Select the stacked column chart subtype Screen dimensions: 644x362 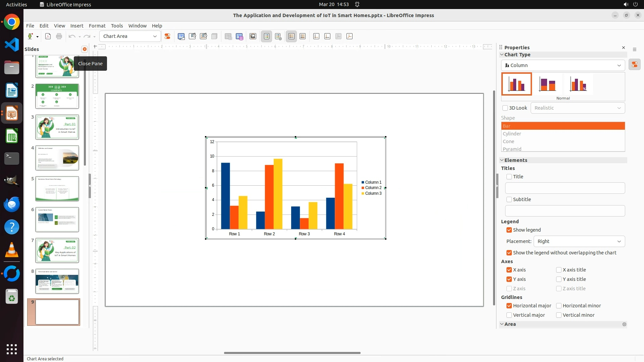click(547, 84)
